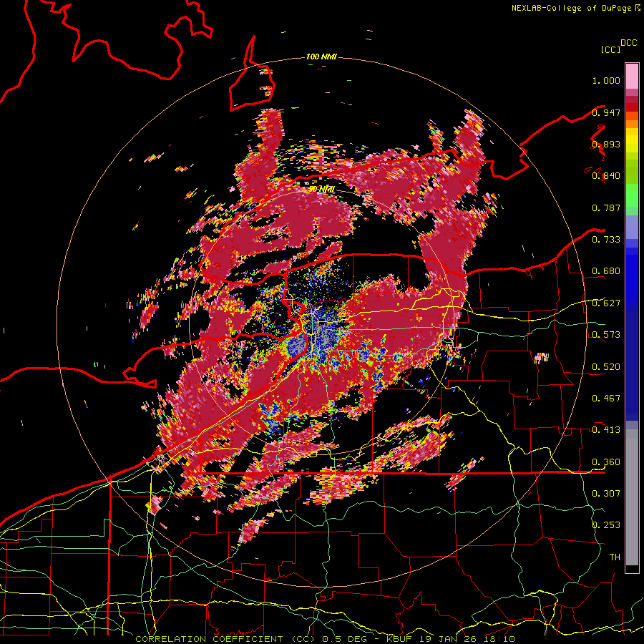Click the NEXLAB-College of DuPage label
The height and width of the screenshot is (644, 644).
(571, 8)
